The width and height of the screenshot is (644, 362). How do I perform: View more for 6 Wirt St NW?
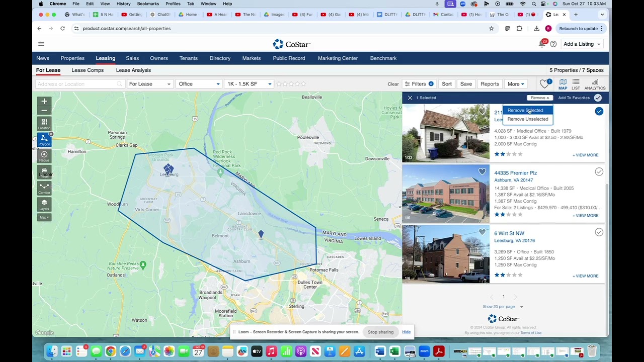click(x=586, y=276)
